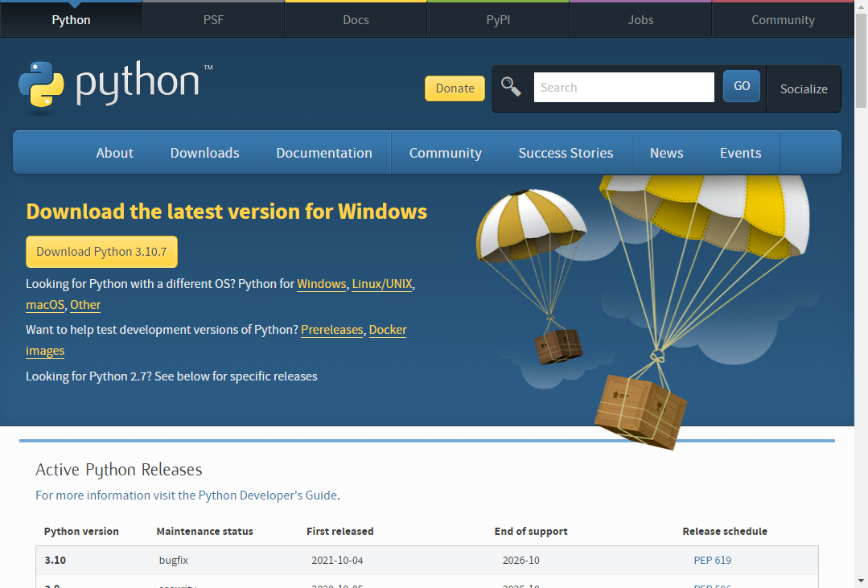Click the 2021-10-04 first released cell
The height and width of the screenshot is (588, 868).
click(x=337, y=561)
